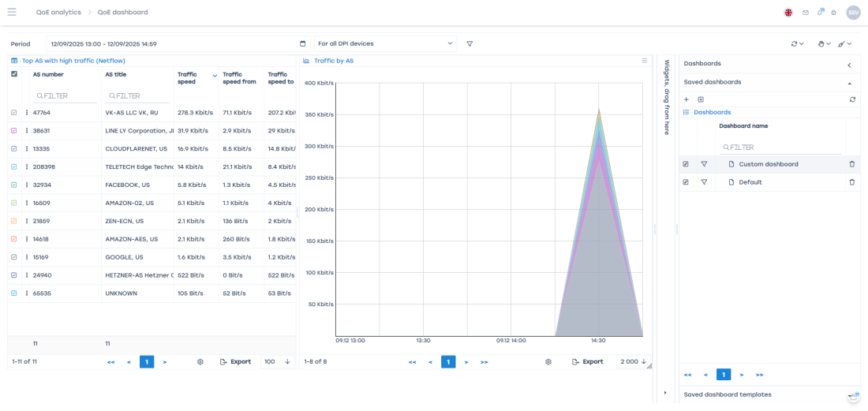Open the mail messages icon

806,13
